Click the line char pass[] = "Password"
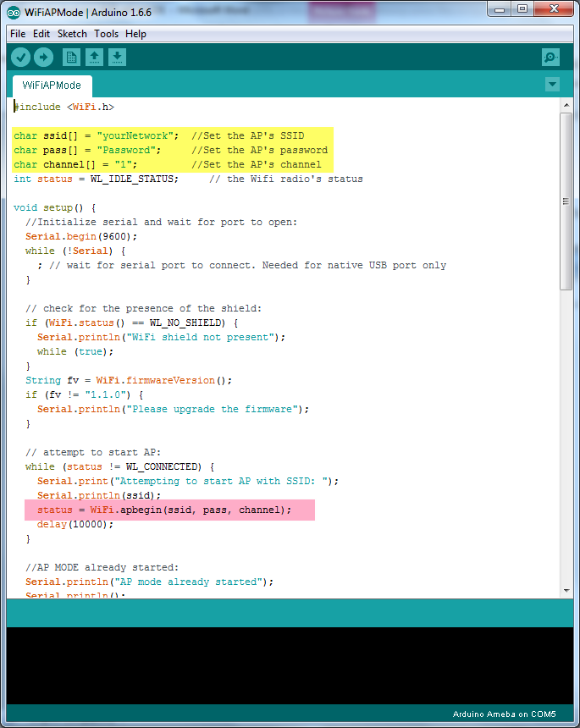 point(87,150)
